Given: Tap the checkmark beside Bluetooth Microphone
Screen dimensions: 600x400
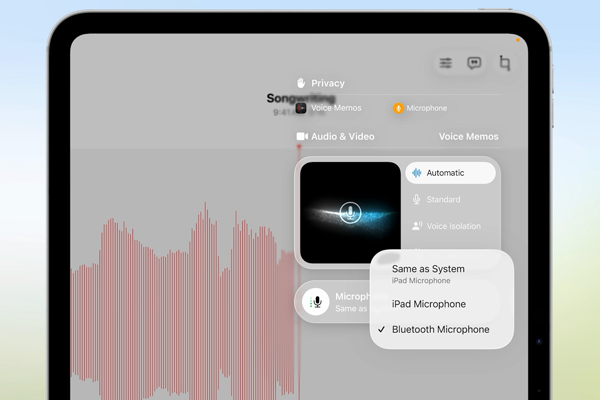Looking at the screenshot, I should (382, 329).
